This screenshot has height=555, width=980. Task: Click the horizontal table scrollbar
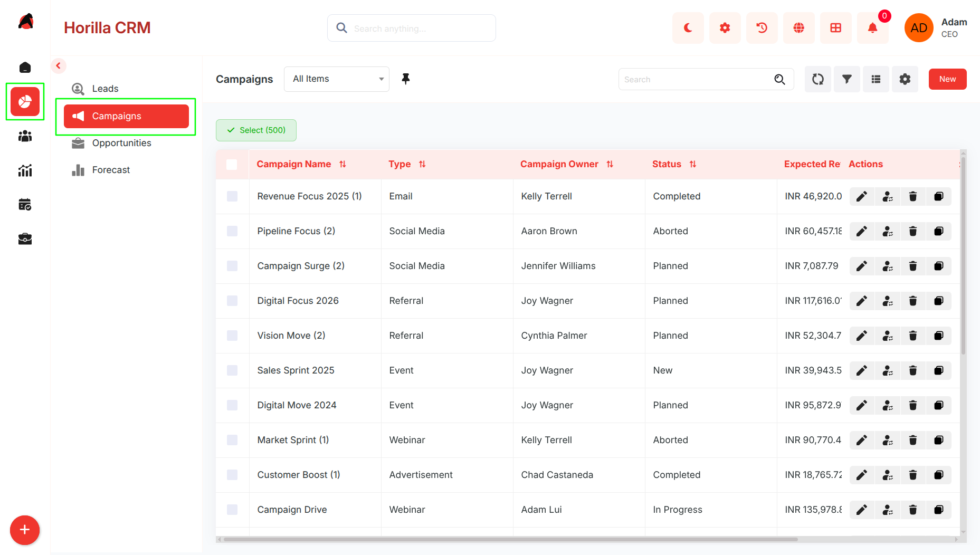[510, 539]
